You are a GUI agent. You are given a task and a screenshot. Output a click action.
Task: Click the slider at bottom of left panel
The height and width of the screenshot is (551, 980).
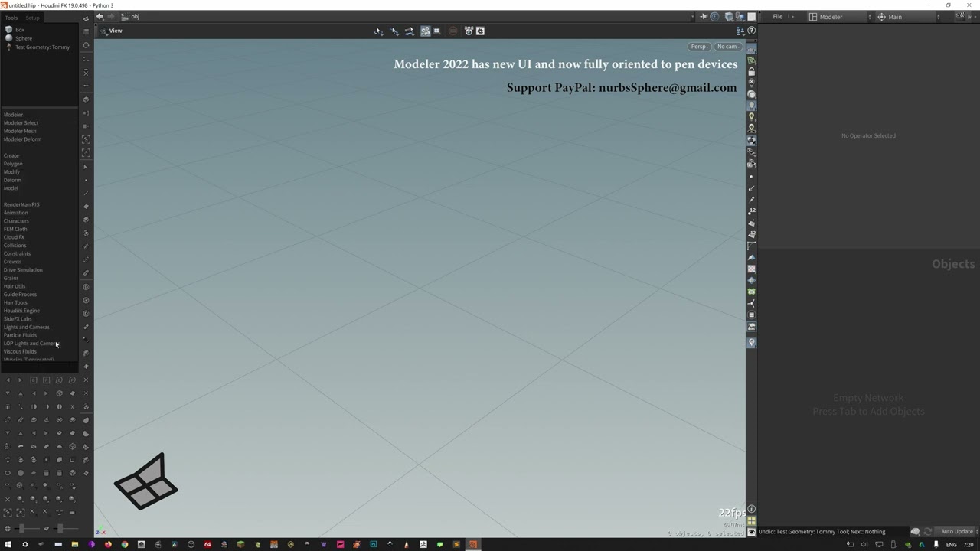click(21, 528)
